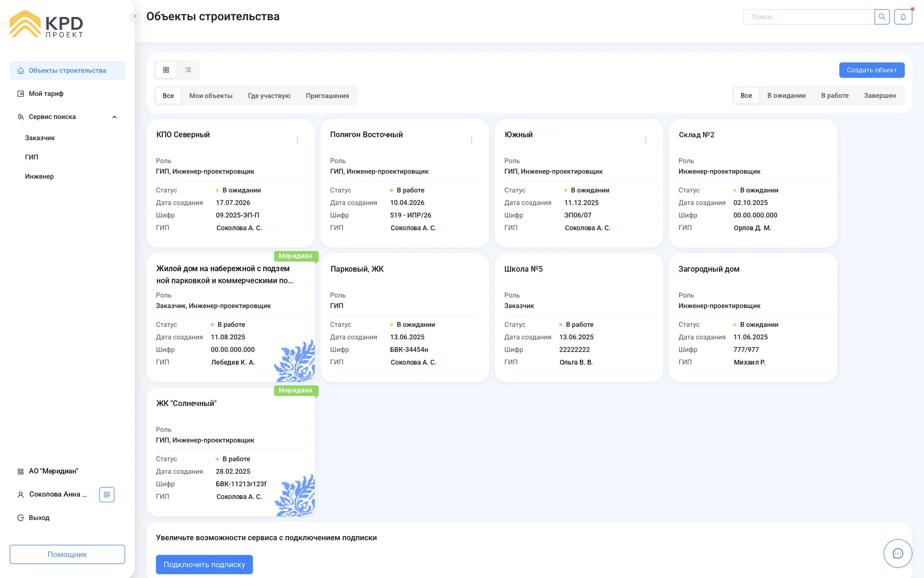The image size is (924, 578).
Task: Filter by В ожидании status
Action: pyautogui.click(x=786, y=95)
